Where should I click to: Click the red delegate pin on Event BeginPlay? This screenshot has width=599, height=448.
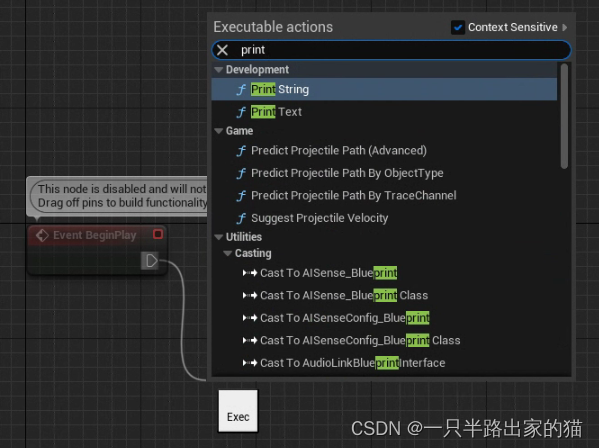tap(158, 234)
